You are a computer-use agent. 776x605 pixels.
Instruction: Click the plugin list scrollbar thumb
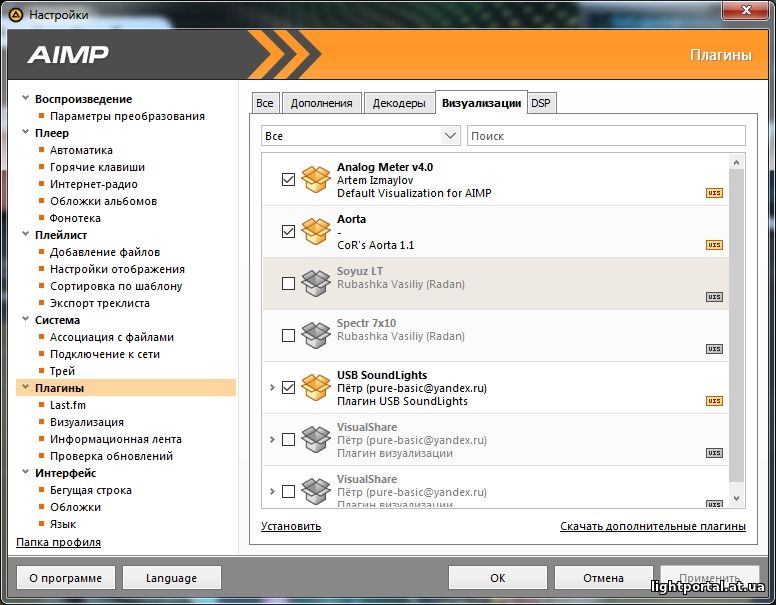pyautogui.click(x=736, y=325)
